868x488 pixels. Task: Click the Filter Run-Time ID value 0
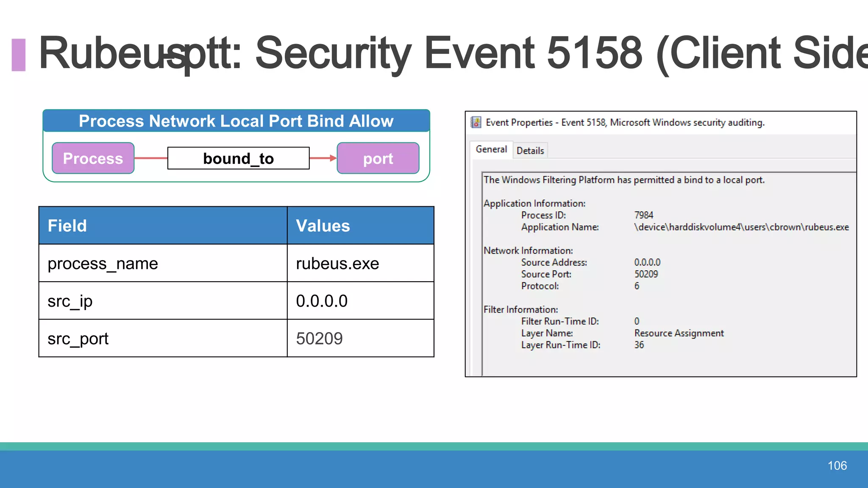pos(637,322)
